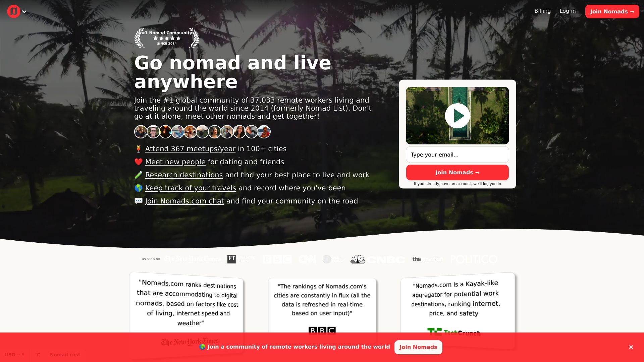Click the globe icon next to Keep track
The width and height of the screenshot is (644, 362).
coord(139,188)
